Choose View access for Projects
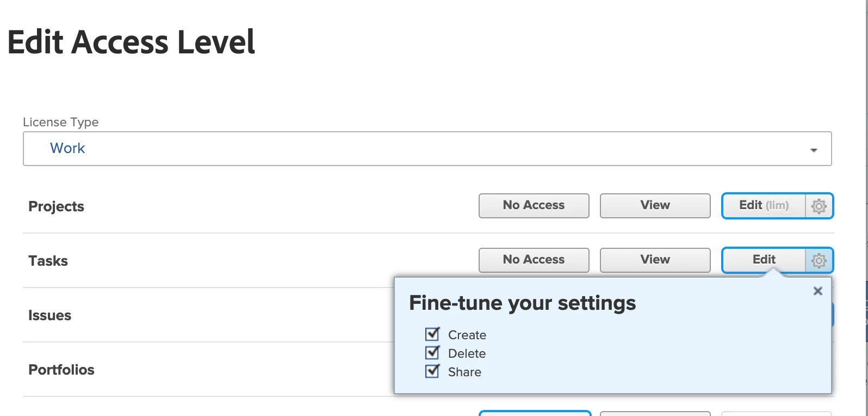Viewport: 868px width, 416px height. click(x=655, y=206)
